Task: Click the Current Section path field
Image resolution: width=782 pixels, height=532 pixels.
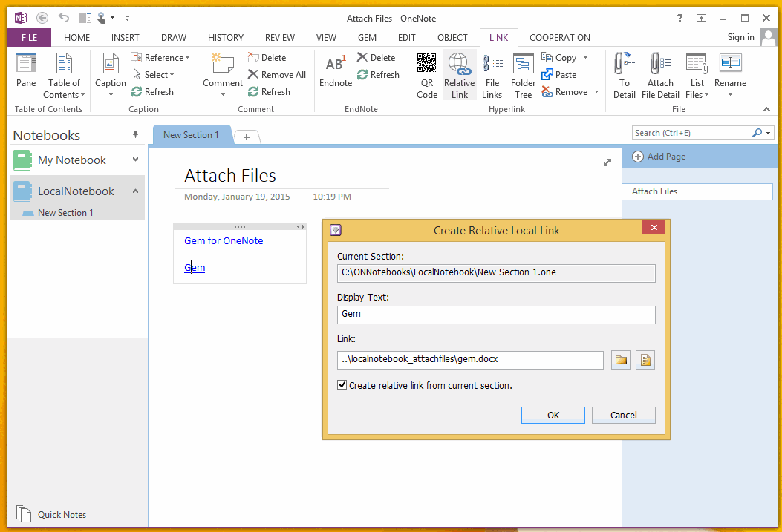Action: 496,273
